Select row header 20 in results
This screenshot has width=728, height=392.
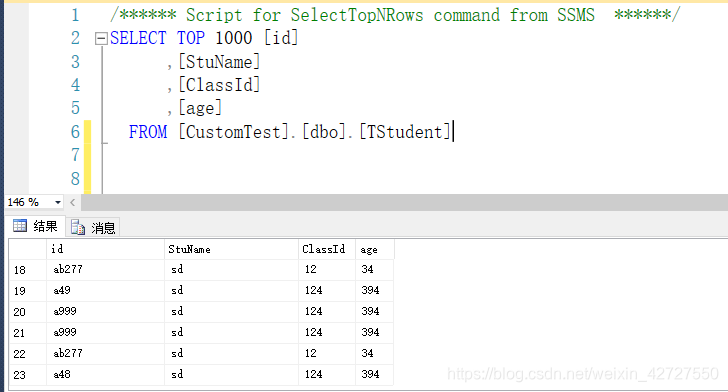[x=28, y=312]
